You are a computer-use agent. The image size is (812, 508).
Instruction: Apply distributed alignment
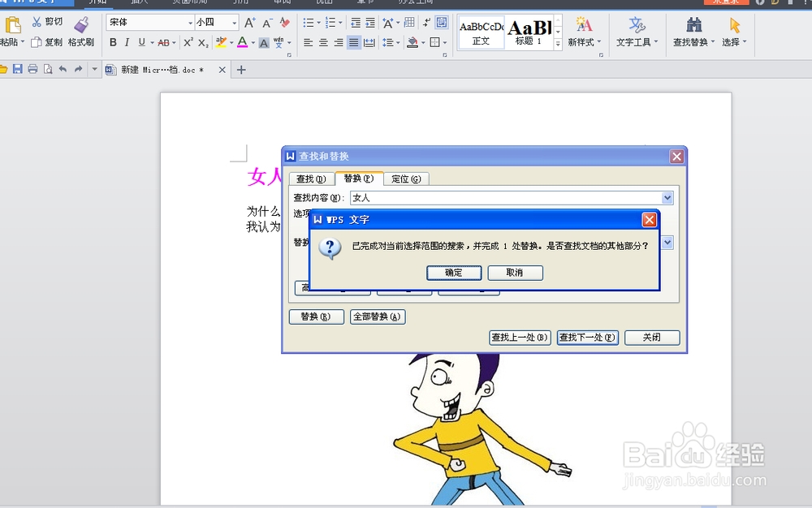(x=369, y=42)
